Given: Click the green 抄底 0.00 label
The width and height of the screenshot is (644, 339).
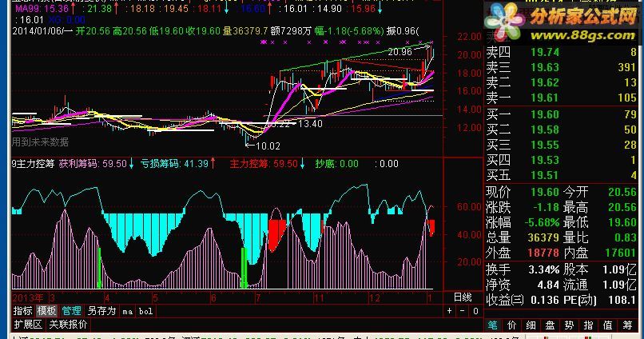Looking at the screenshot, I should coord(337,164).
